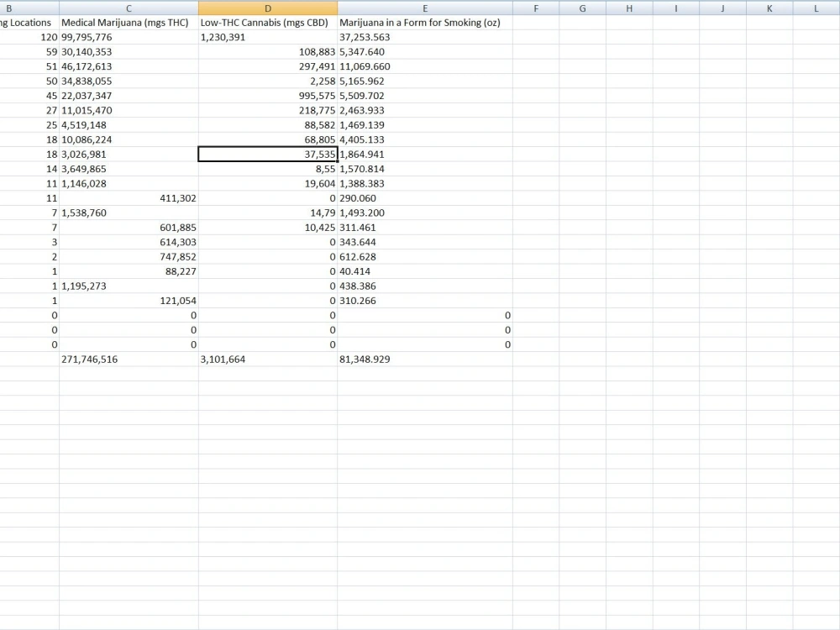840x630 pixels.
Task: Select cell with value 612.628
Action: 425,256
